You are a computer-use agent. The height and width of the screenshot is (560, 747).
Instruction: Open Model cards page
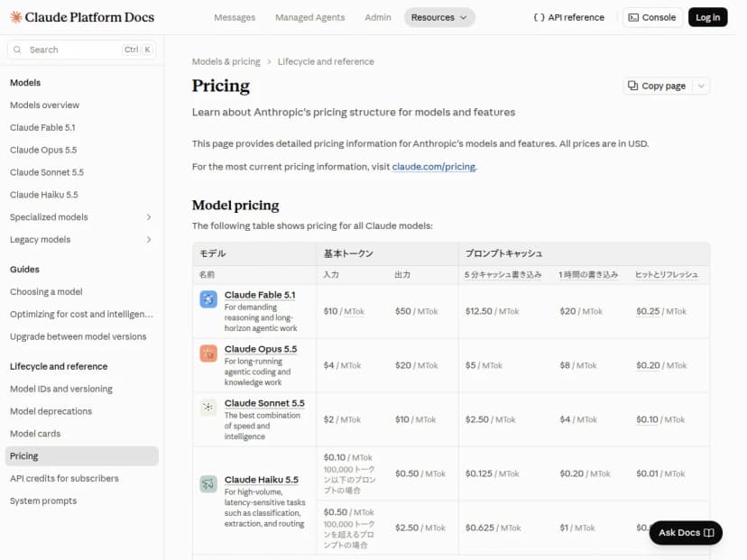pos(35,434)
